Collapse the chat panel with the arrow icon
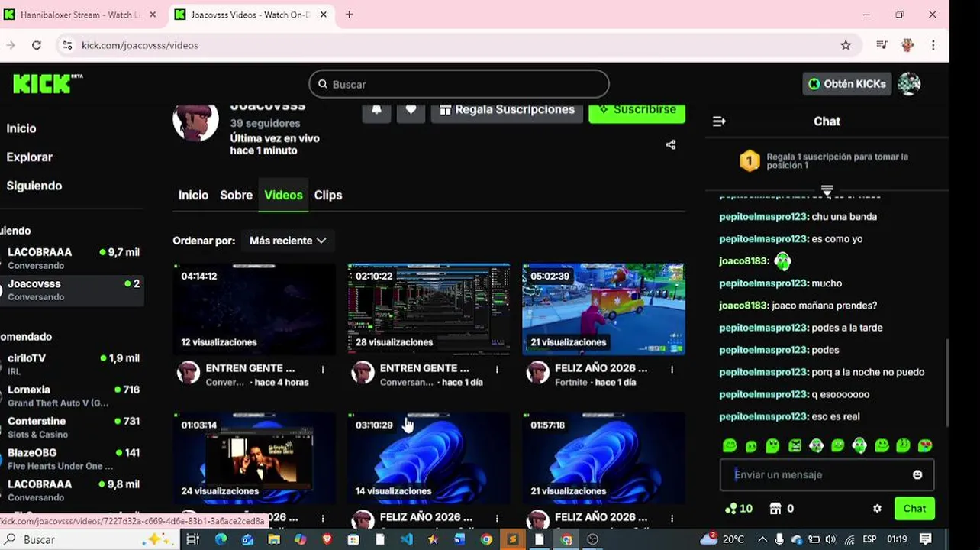Viewport: 980px width, 550px height. (719, 121)
